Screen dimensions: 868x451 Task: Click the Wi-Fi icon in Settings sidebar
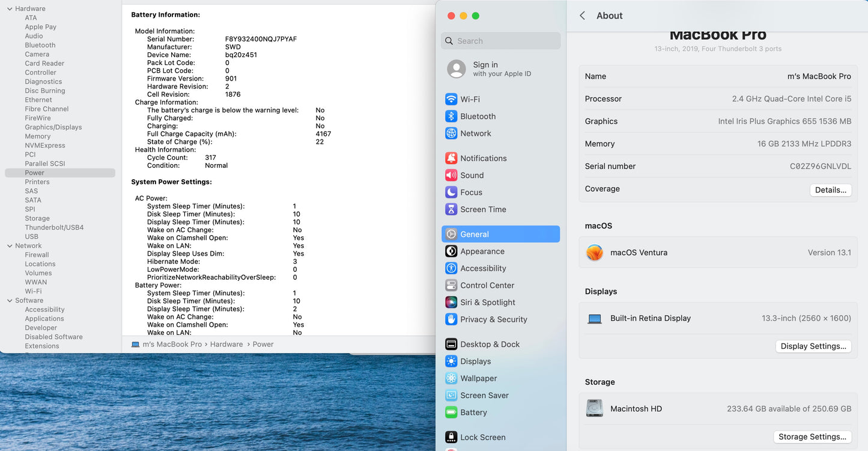(451, 99)
